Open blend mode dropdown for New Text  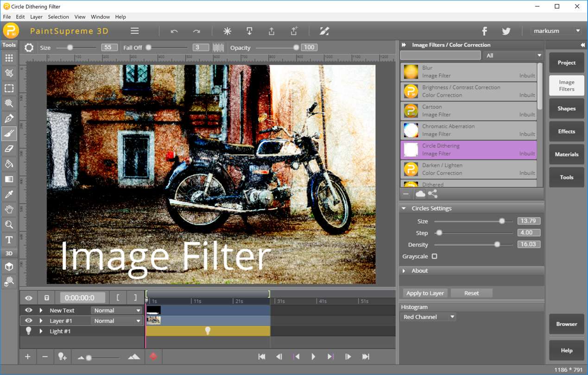click(116, 311)
